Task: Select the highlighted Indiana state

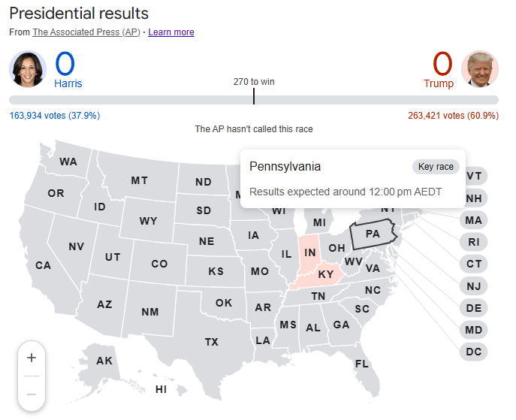Action: [x=309, y=252]
